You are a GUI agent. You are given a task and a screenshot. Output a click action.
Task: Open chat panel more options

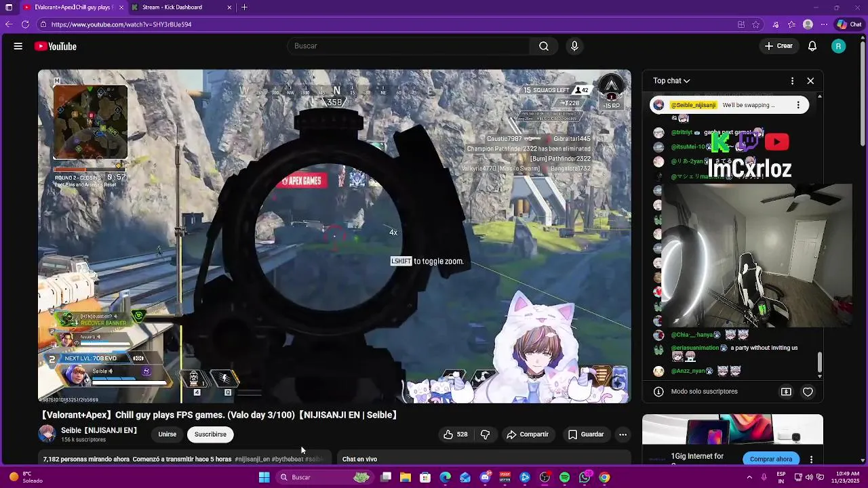point(792,81)
